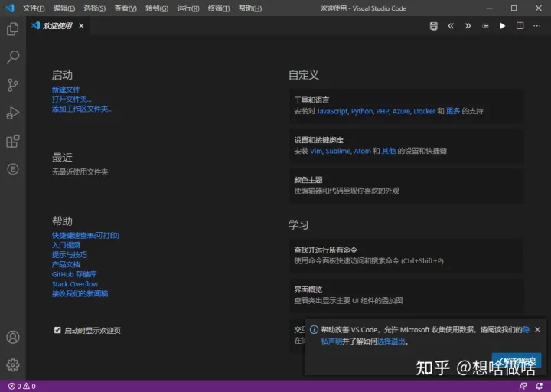551x392 pixels.
Task: Click the notification bell in status bar
Action: click(x=541, y=387)
